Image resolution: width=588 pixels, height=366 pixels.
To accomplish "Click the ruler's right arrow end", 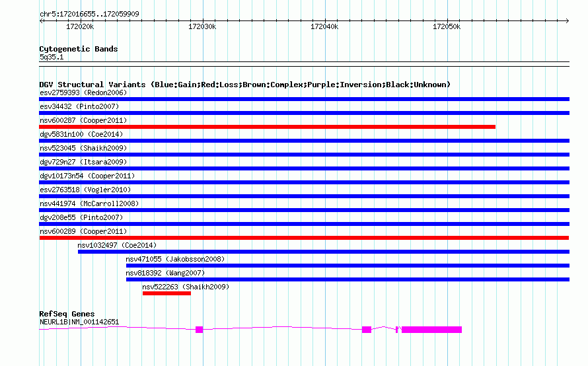I will click(x=567, y=21).
